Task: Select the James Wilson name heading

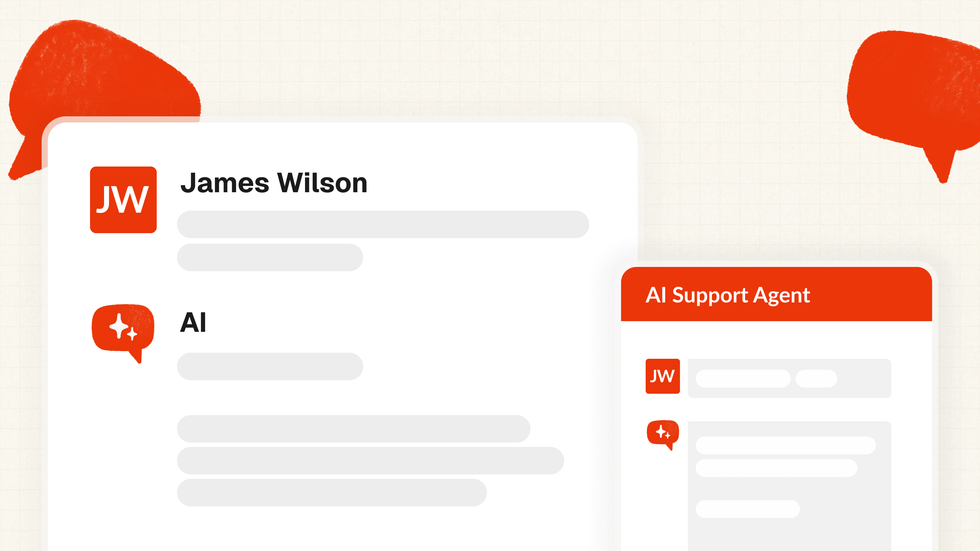Action: 274,183
